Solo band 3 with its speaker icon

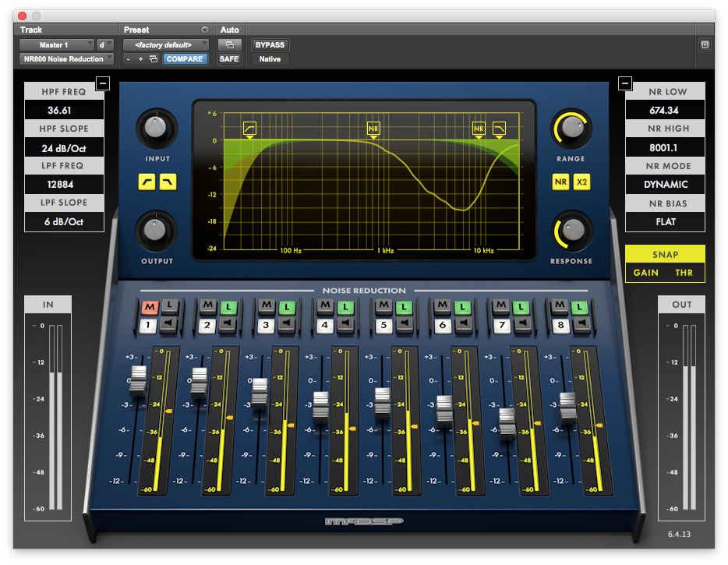pos(286,323)
